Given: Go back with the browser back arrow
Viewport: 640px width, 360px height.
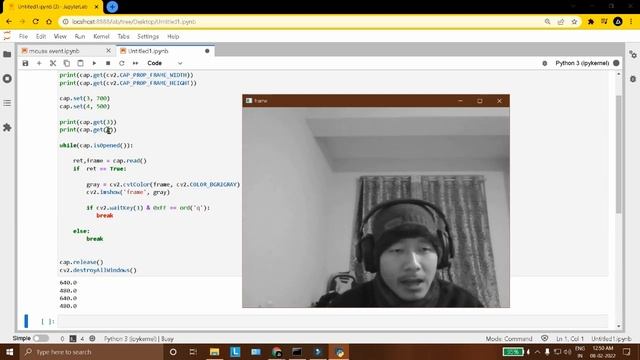Looking at the screenshot, I should click(x=9, y=22).
